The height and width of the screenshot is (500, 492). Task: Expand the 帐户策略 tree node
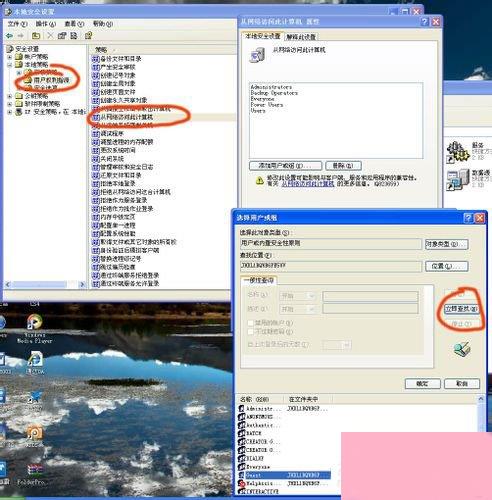(x=10, y=57)
